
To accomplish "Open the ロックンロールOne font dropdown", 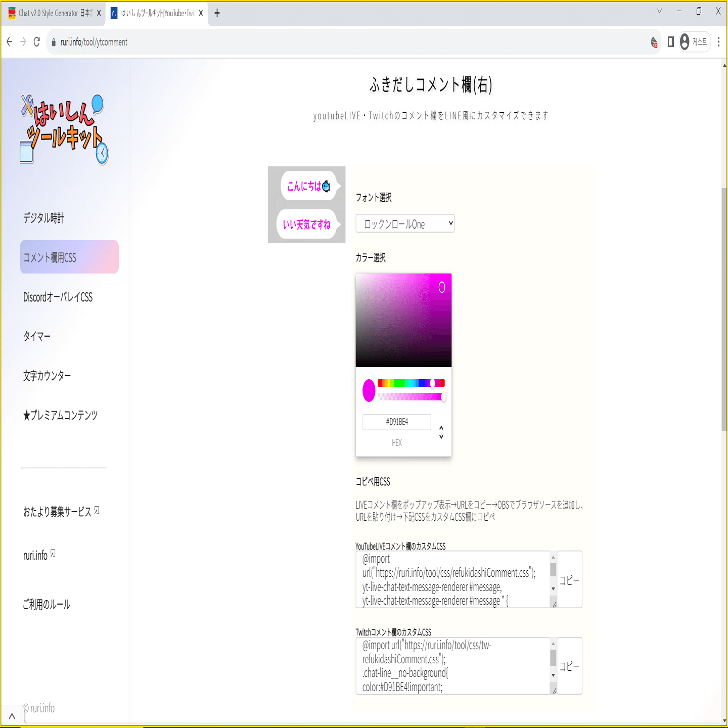I will pyautogui.click(x=404, y=223).
